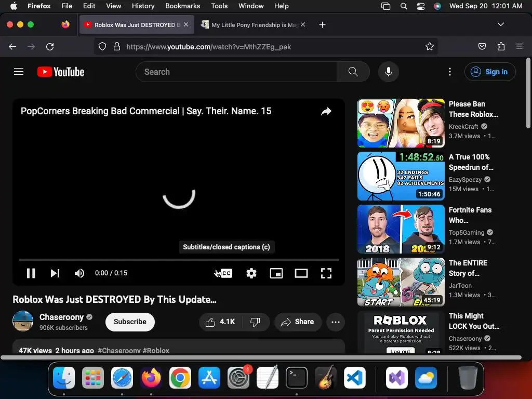This screenshot has width=532, height=399.
Task: Visit the Top5Gaming channel name
Action: point(467,232)
